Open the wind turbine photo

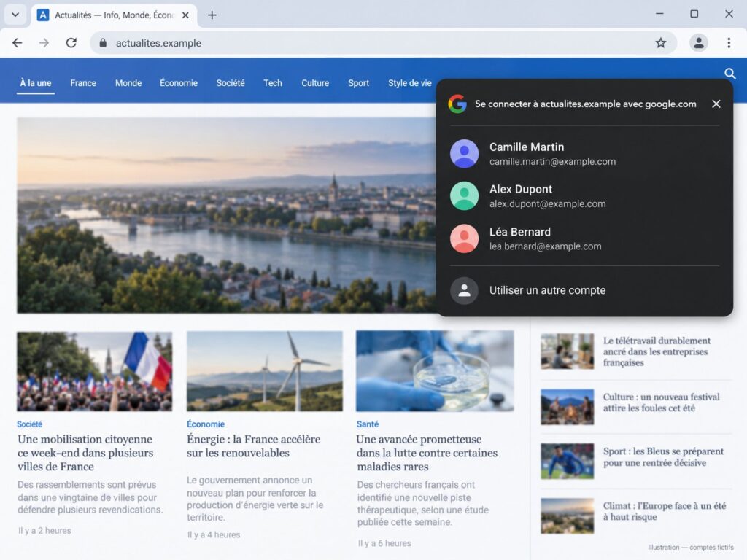[x=264, y=371]
